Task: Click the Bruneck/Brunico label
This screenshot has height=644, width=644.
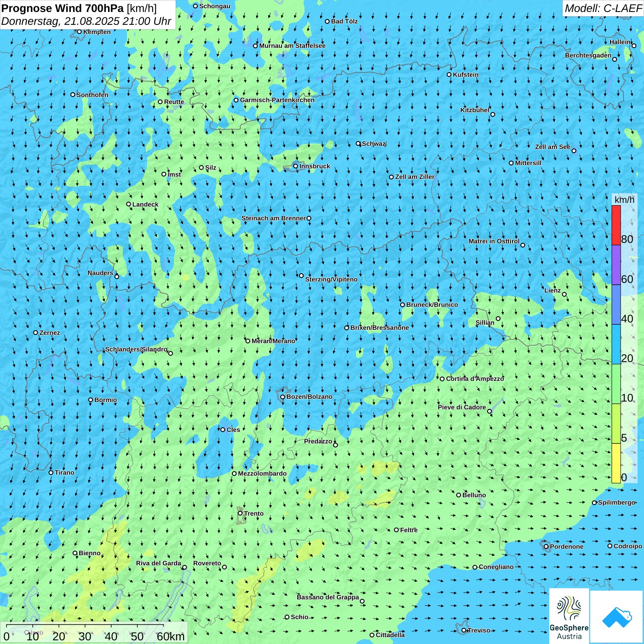Action: pyautogui.click(x=432, y=305)
